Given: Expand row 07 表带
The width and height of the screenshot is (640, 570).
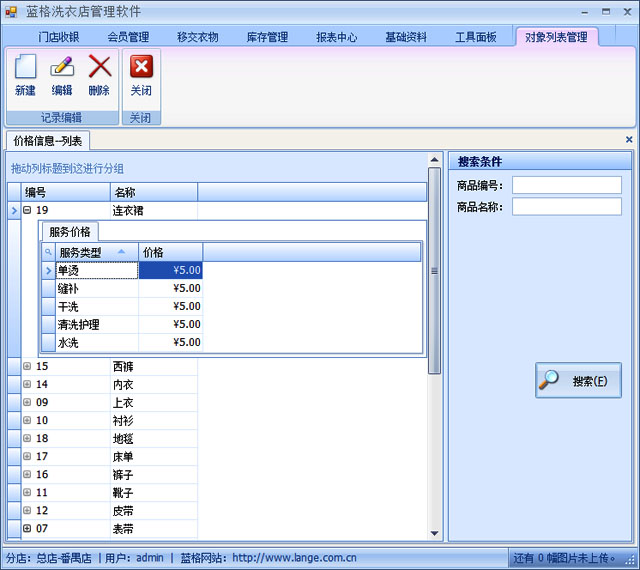Looking at the screenshot, I should tap(27, 528).
